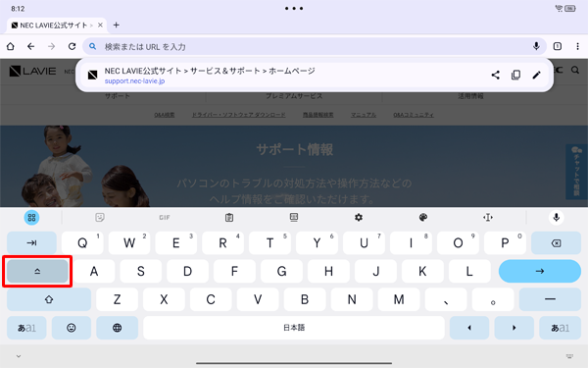Open the GIF keyboard panel
The width and height of the screenshot is (588, 368).
click(165, 218)
